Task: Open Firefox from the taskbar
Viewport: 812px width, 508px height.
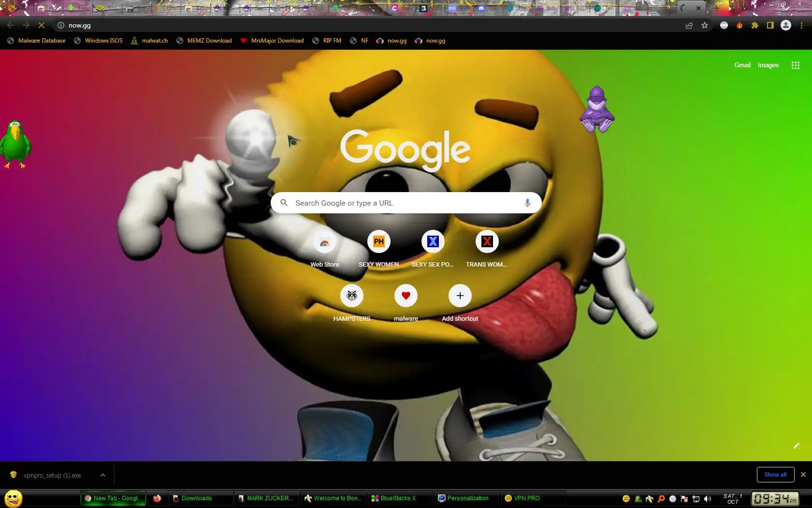Action: [x=157, y=498]
